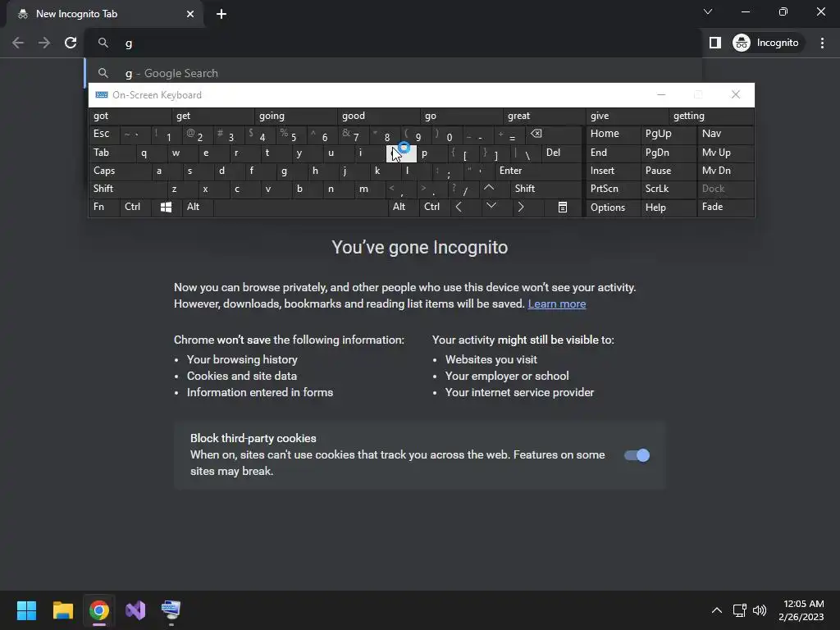Toggle the ScrLk key
The height and width of the screenshot is (630, 840).
click(x=668, y=189)
